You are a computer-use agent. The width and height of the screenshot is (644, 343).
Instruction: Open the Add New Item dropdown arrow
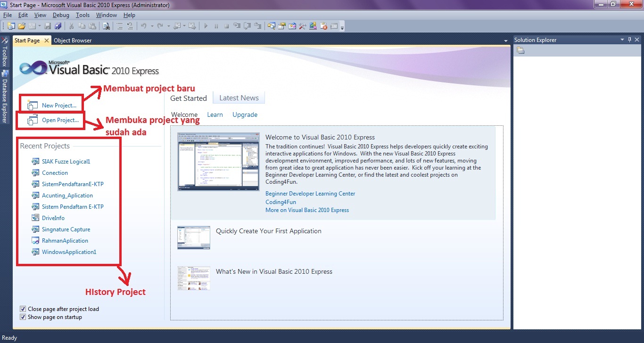click(40, 26)
